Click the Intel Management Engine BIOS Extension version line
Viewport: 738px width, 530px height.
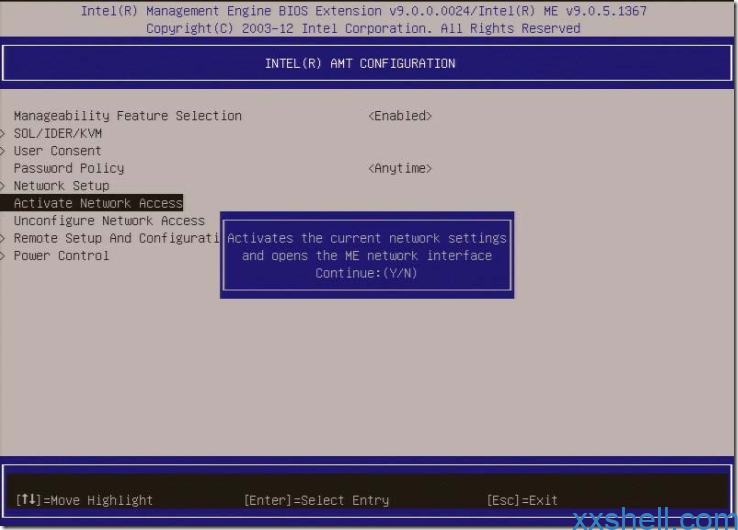(x=363, y=11)
